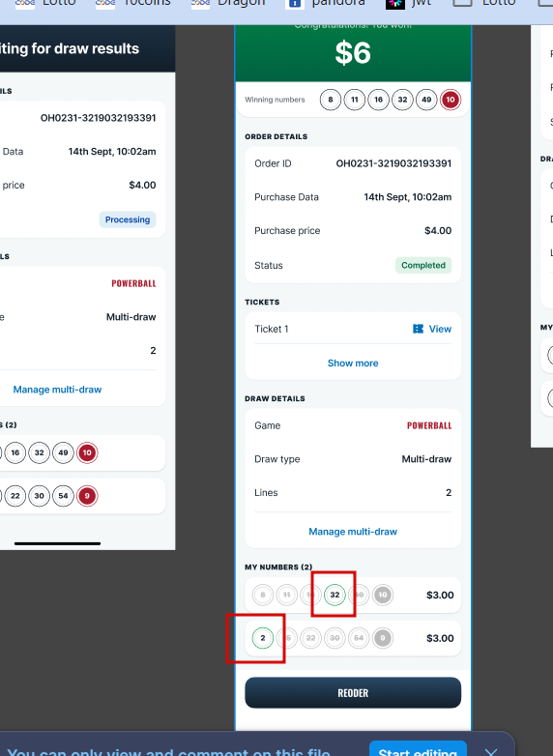Image resolution: width=553 pixels, height=756 pixels.
Task: Click the green-outlined matched ball 2
Action: pos(263,638)
